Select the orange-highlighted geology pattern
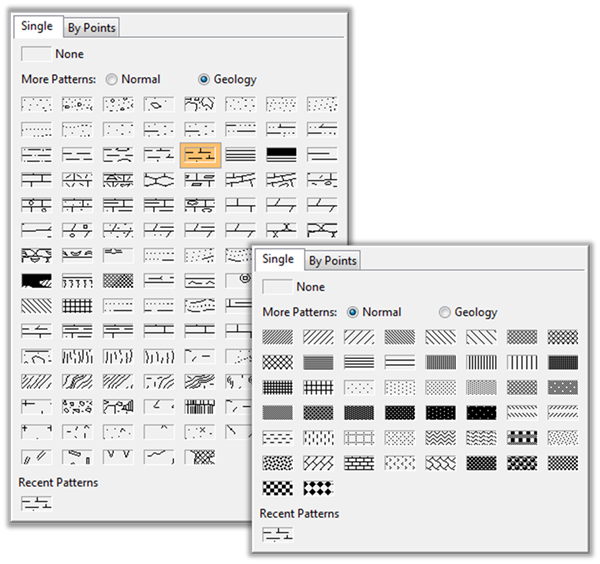The image size is (600, 564). 200,154
